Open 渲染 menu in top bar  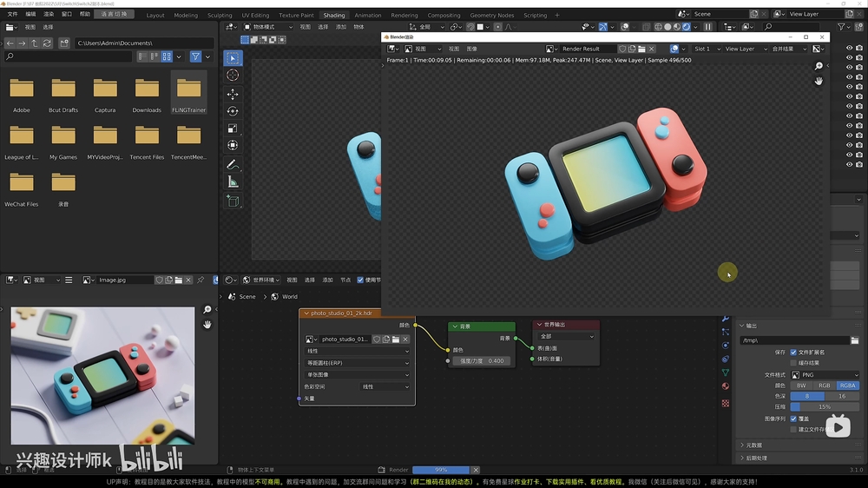[49, 15]
